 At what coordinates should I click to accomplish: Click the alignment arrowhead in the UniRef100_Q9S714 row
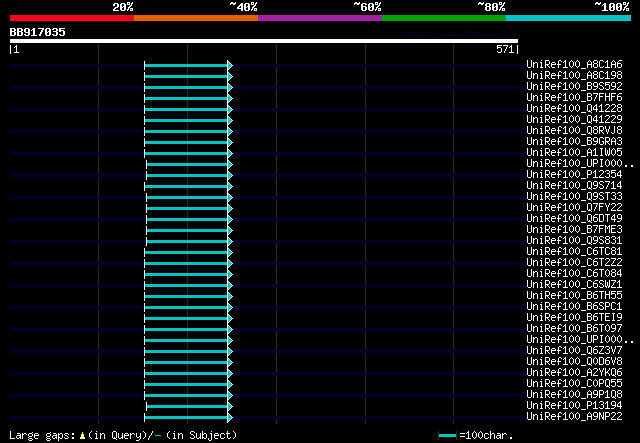[x=230, y=187]
